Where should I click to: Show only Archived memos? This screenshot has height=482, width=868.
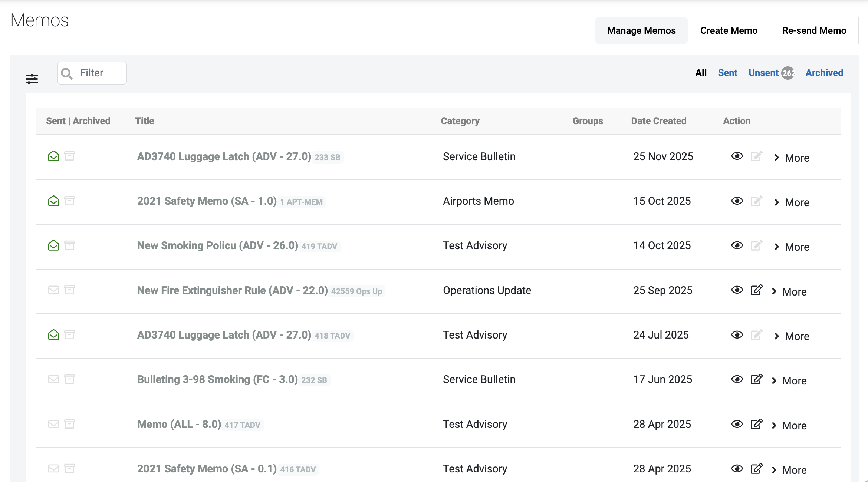coord(824,73)
